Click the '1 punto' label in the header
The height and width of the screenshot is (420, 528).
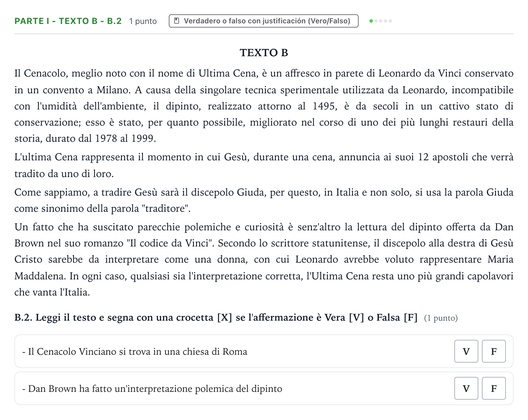coord(143,21)
